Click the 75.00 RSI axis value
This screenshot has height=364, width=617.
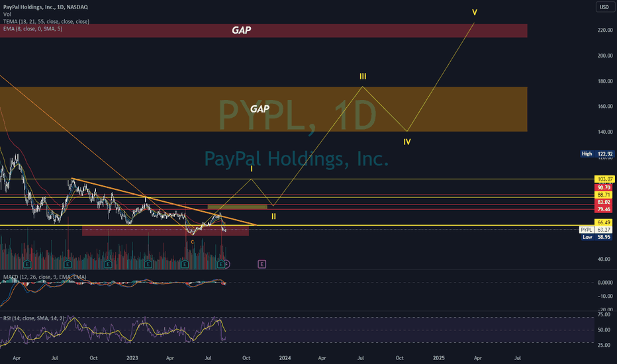coord(604,315)
